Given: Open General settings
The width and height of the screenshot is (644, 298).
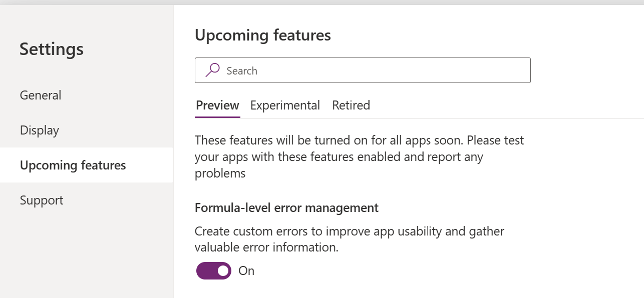Looking at the screenshot, I should (40, 95).
